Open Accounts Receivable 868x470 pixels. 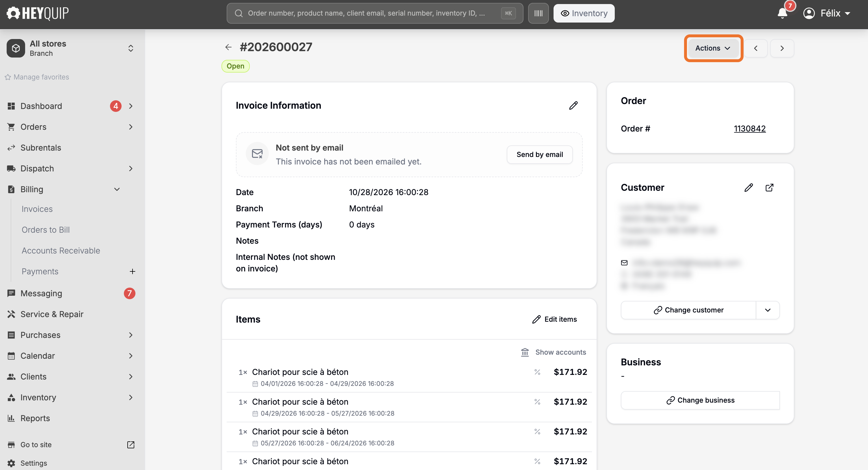(61, 251)
